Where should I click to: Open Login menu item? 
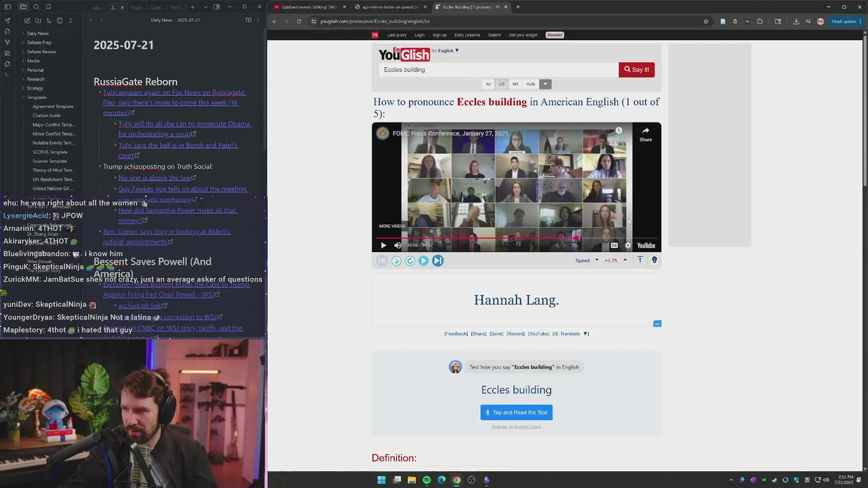[420, 35]
